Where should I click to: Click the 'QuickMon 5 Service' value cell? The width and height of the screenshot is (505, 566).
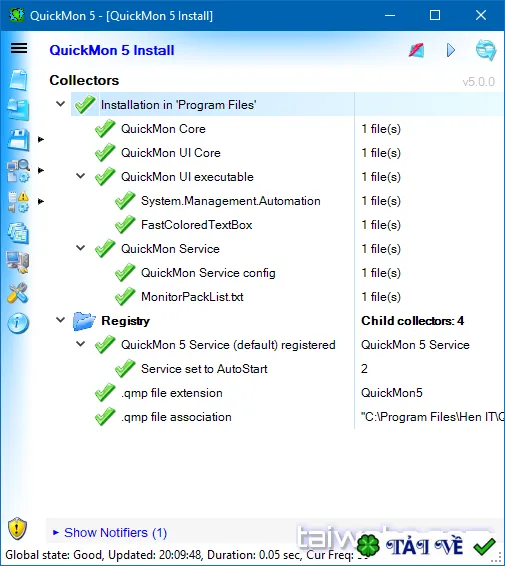pos(415,345)
